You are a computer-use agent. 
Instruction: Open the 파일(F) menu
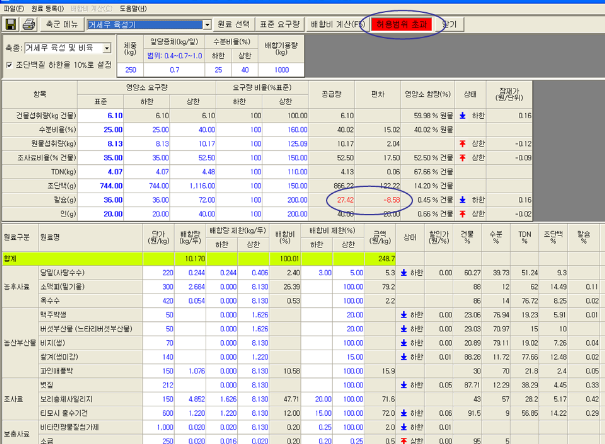pyautogui.click(x=14, y=8)
